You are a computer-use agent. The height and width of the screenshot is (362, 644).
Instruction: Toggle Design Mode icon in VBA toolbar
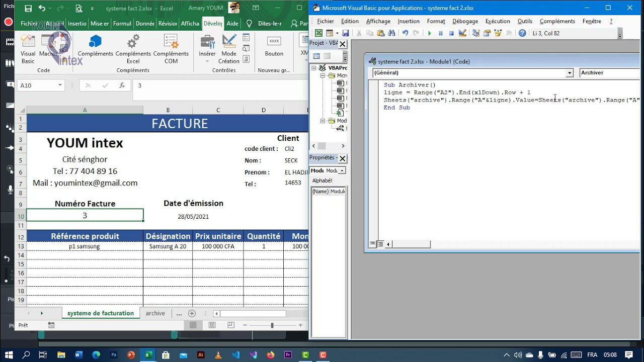462,33
